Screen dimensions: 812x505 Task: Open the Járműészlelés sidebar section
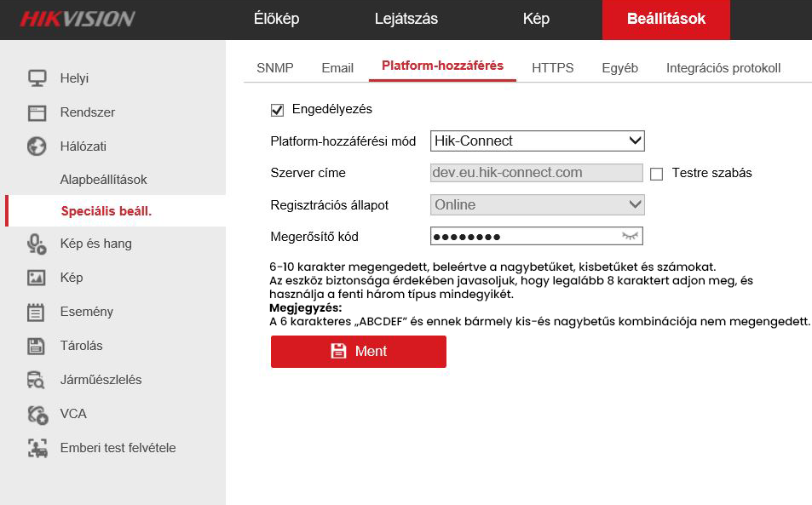pyautogui.click(x=101, y=380)
